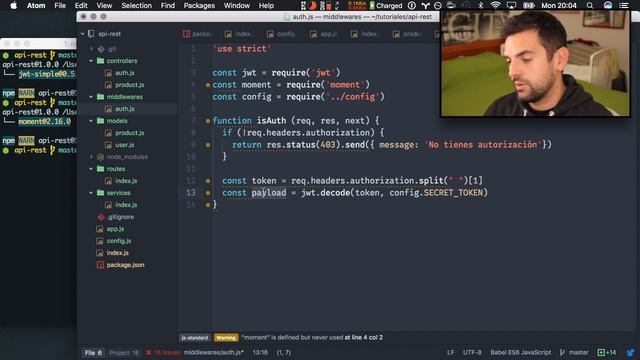The width and height of the screenshot is (640, 360).
Task: Click the bird icon in status bar
Action: 630,352
